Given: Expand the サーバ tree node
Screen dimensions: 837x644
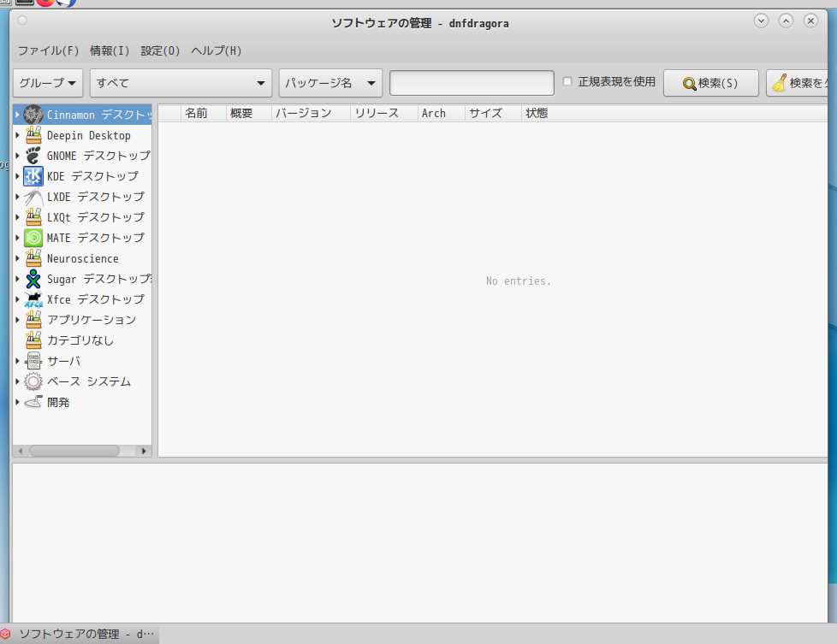Looking at the screenshot, I should point(17,361).
